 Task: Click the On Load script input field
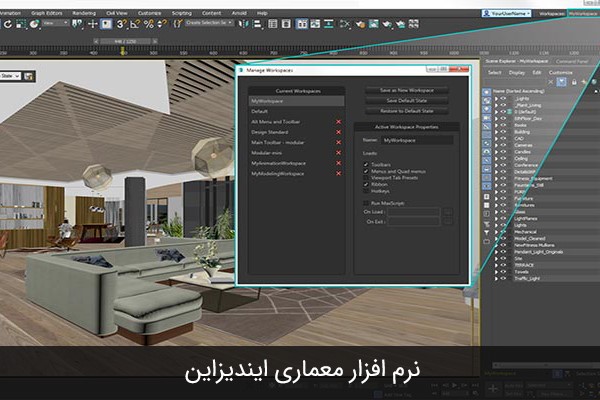click(414, 212)
